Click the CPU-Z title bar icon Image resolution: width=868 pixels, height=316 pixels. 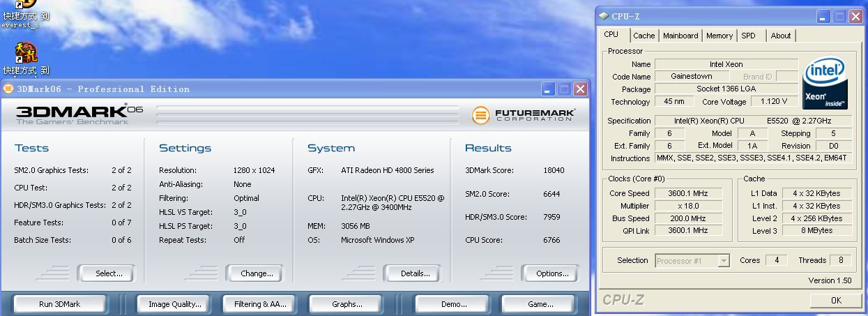point(603,16)
